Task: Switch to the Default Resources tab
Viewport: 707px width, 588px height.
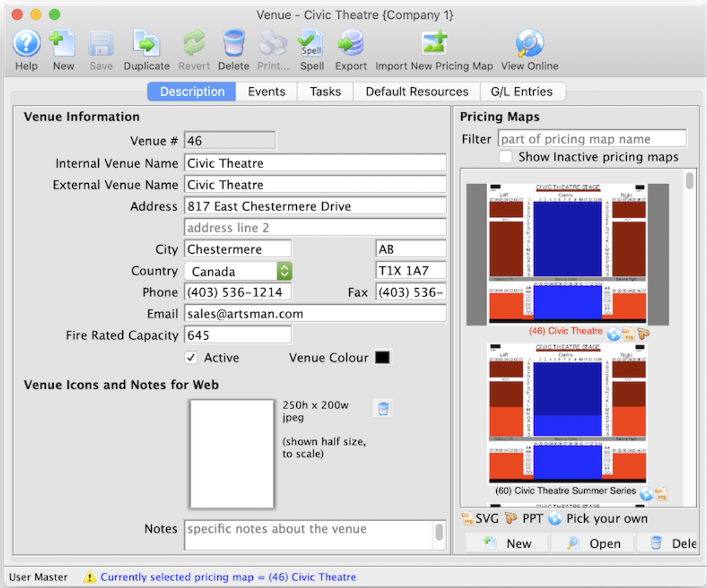Action: click(417, 92)
